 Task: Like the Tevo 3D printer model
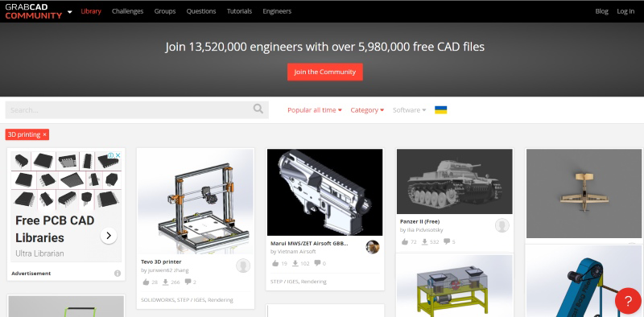point(146,282)
